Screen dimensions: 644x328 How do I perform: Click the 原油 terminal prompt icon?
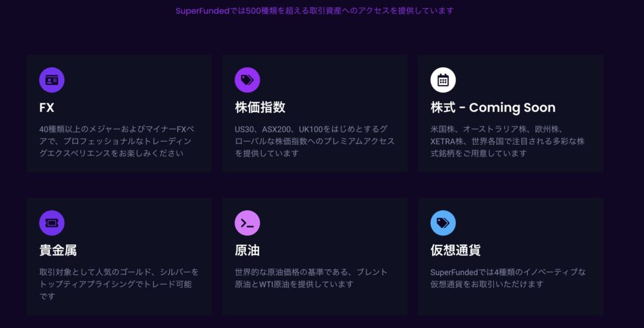(247, 223)
